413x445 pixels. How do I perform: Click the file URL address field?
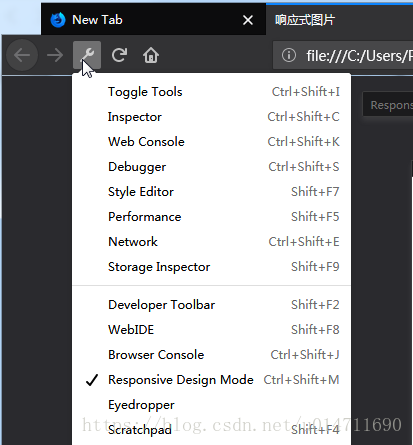pyautogui.click(x=343, y=55)
